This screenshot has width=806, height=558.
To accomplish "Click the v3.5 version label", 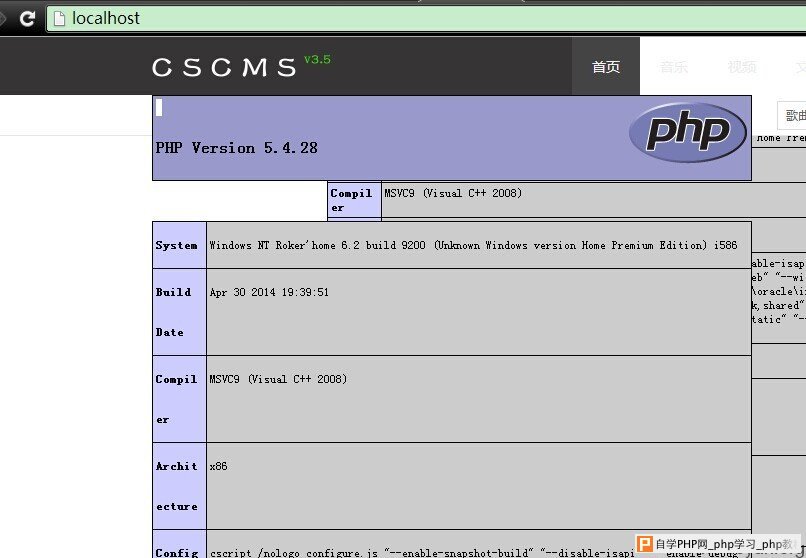I will [x=317, y=60].
